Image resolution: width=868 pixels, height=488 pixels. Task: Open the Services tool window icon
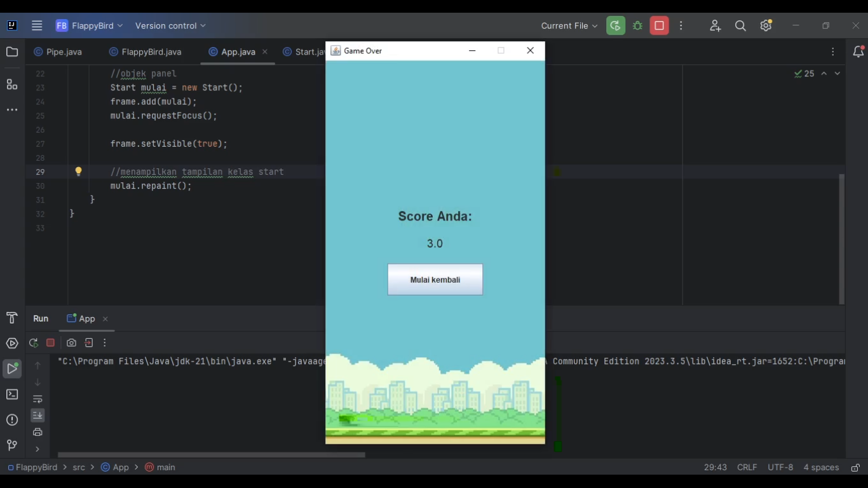click(12, 344)
